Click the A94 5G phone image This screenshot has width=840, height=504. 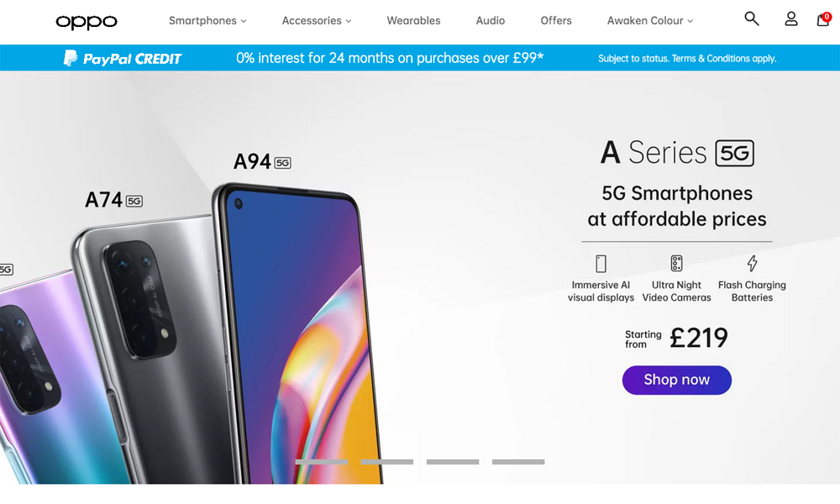(x=297, y=332)
